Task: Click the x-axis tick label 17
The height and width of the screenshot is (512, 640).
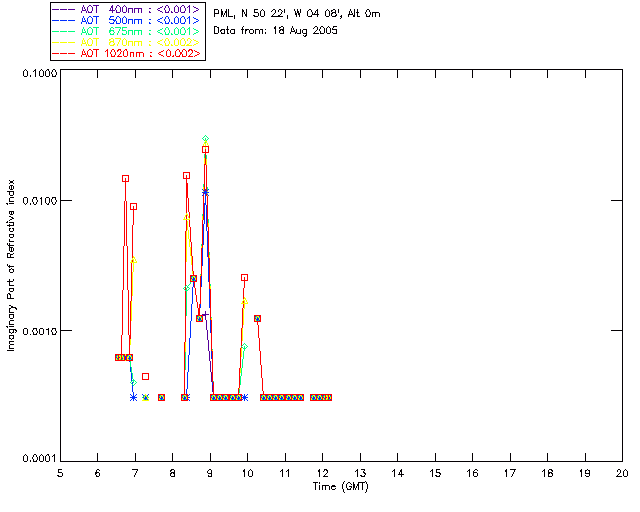Action: (510, 473)
